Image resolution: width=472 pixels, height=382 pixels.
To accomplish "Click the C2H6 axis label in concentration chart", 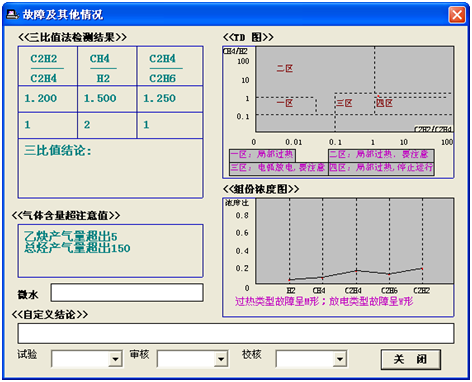I will point(389,291).
